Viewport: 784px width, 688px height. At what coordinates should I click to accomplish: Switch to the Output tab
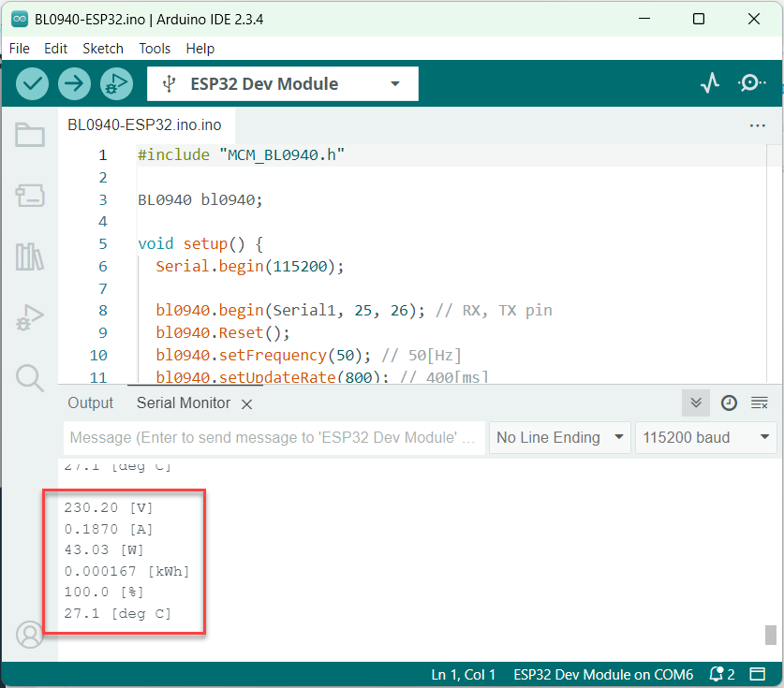pos(91,403)
